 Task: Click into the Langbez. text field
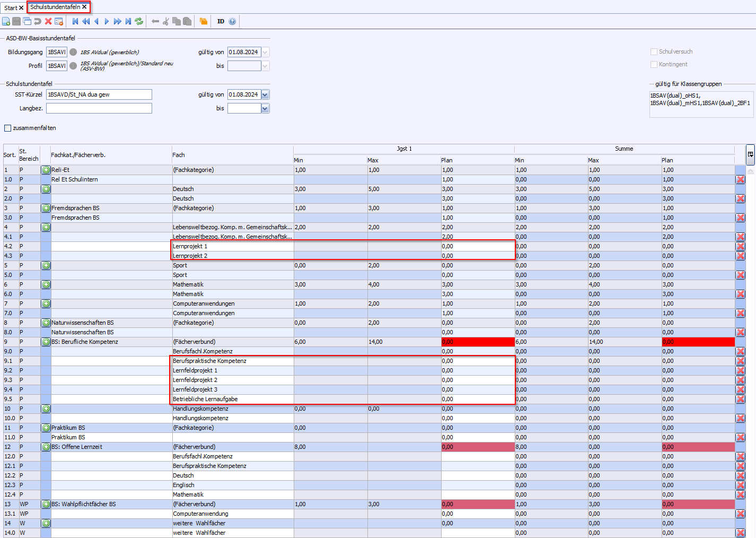point(99,108)
